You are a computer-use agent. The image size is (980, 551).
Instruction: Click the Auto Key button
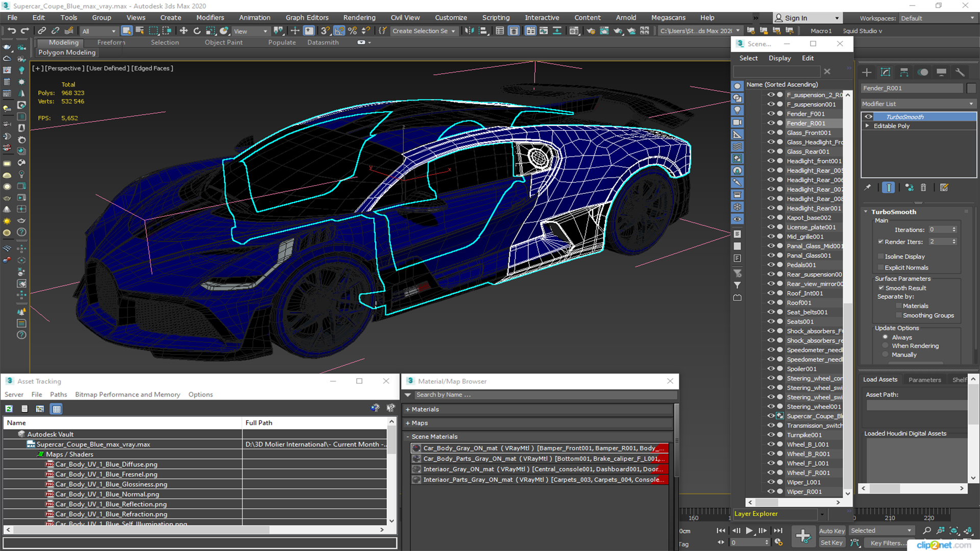832,531
